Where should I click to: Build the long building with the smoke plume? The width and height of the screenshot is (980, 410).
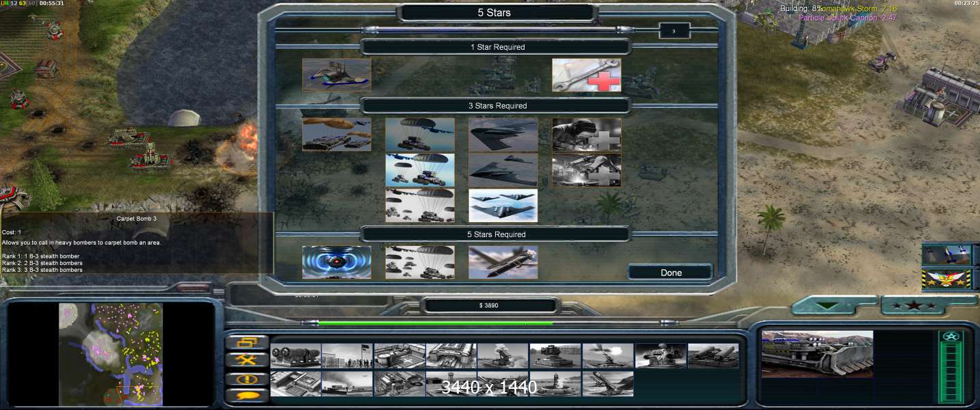[x=347, y=384]
